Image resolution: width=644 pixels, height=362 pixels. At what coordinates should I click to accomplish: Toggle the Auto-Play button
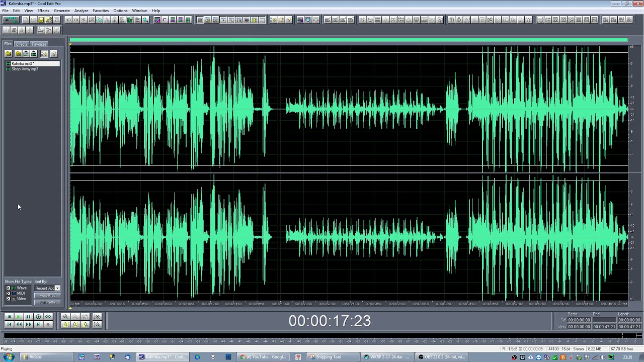pos(47,295)
